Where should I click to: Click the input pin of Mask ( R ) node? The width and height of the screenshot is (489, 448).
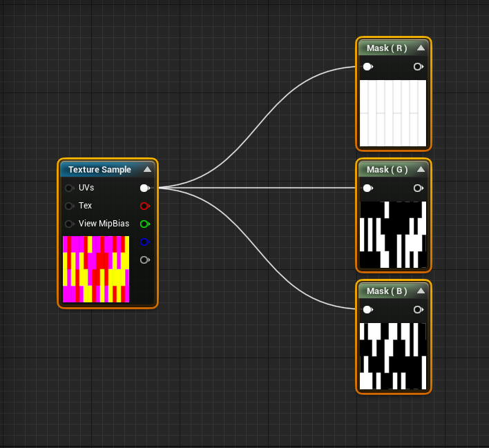click(367, 67)
